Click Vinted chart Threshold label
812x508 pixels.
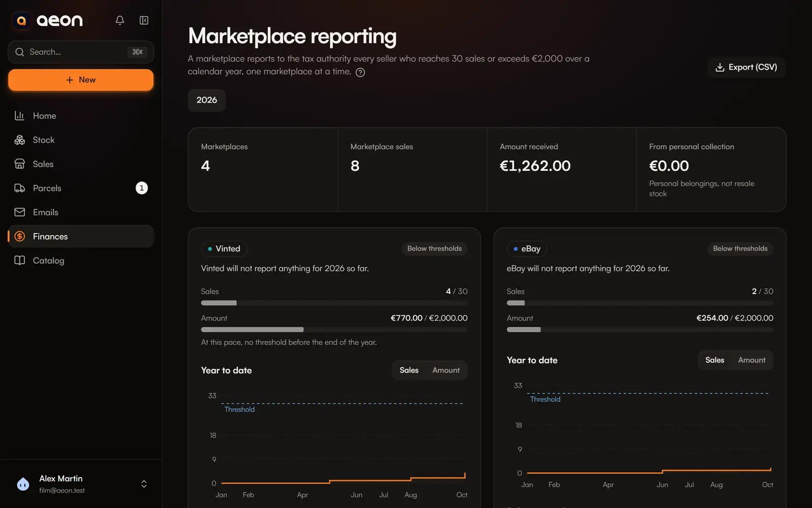(240, 409)
